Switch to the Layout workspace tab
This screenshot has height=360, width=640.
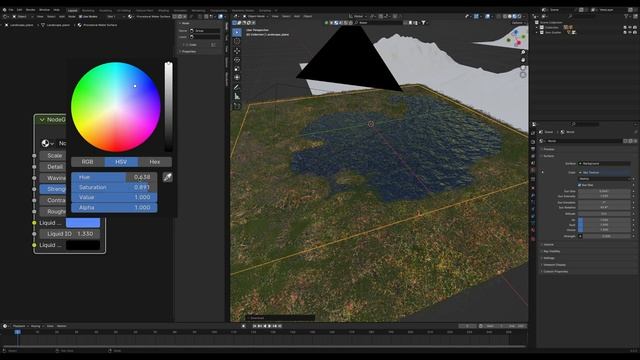[x=73, y=10]
